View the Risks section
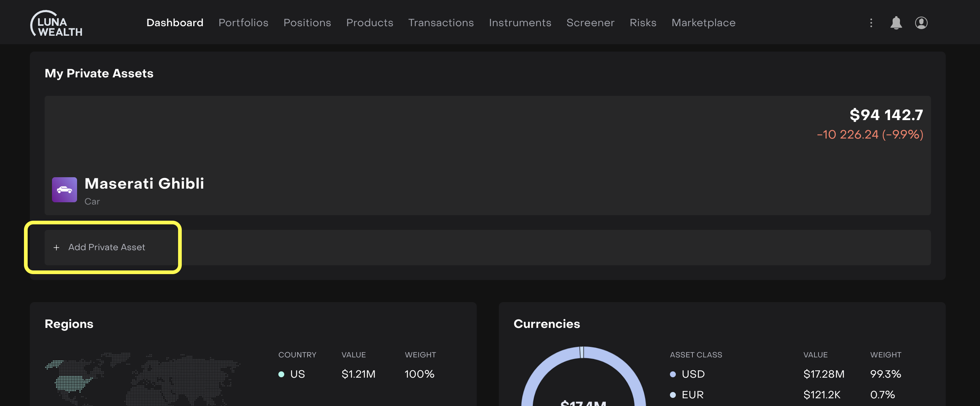Viewport: 980px width, 406px height. point(643,23)
